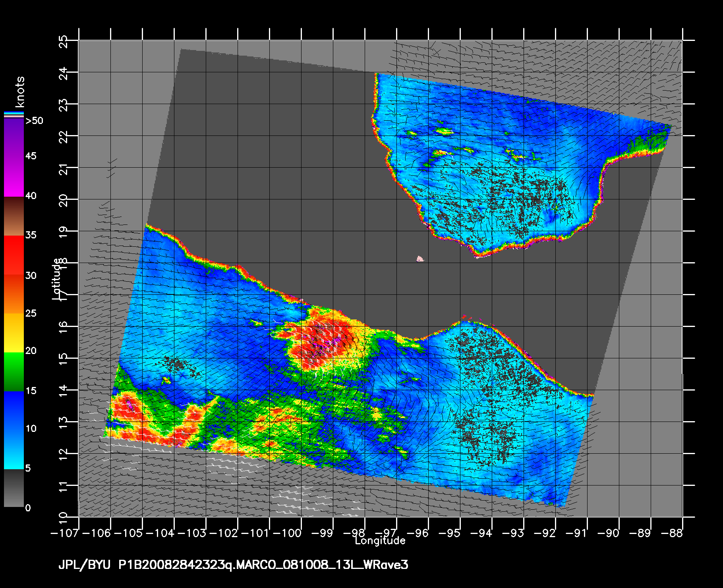Click the dark blue 10-15 knots colorbar segment

click(x=14, y=410)
